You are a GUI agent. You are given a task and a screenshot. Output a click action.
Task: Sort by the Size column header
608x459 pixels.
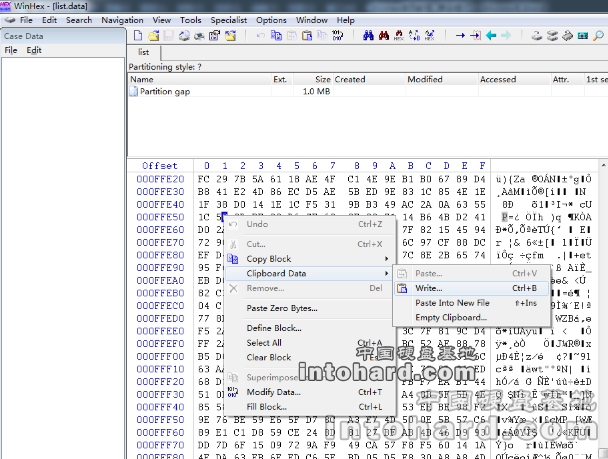click(x=313, y=79)
